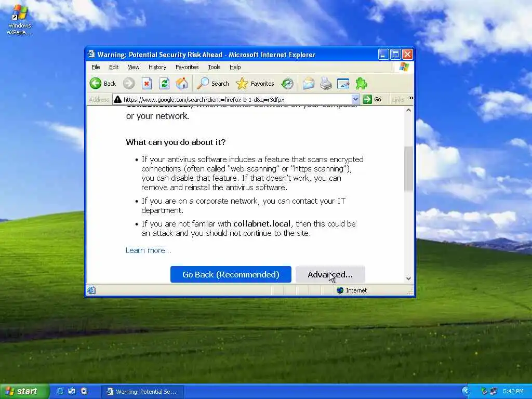Screen dimensions: 532x399
Task: Click the page icon in the status bar
Action: (x=91, y=290)
